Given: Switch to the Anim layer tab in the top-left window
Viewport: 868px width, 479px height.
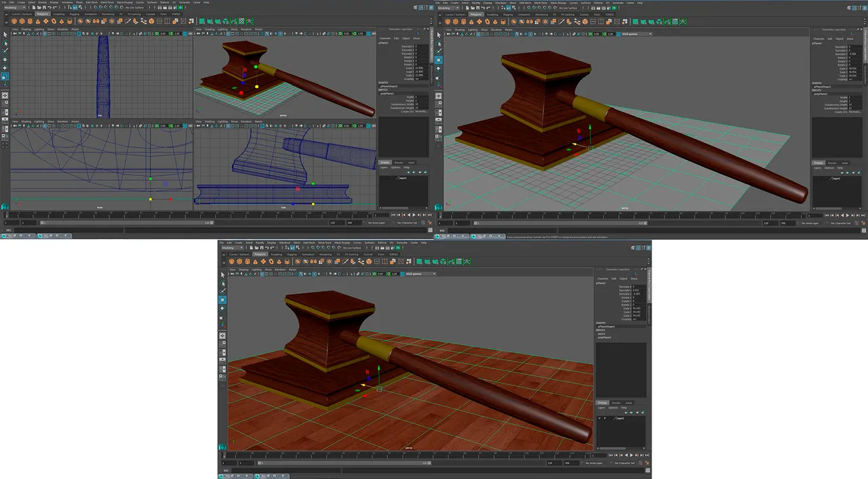Looking at the screenshot, I should pos(411,163).
